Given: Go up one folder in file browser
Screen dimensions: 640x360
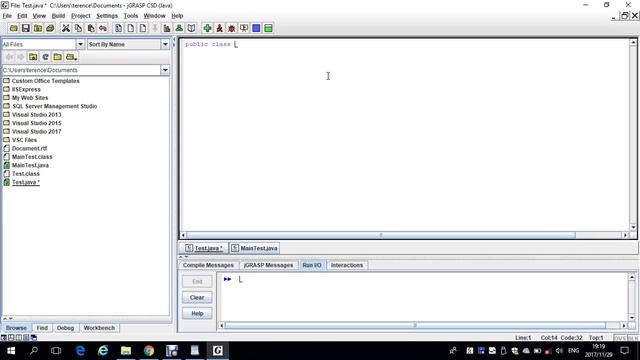Looking at the screenshot, I should coord(33,57).
